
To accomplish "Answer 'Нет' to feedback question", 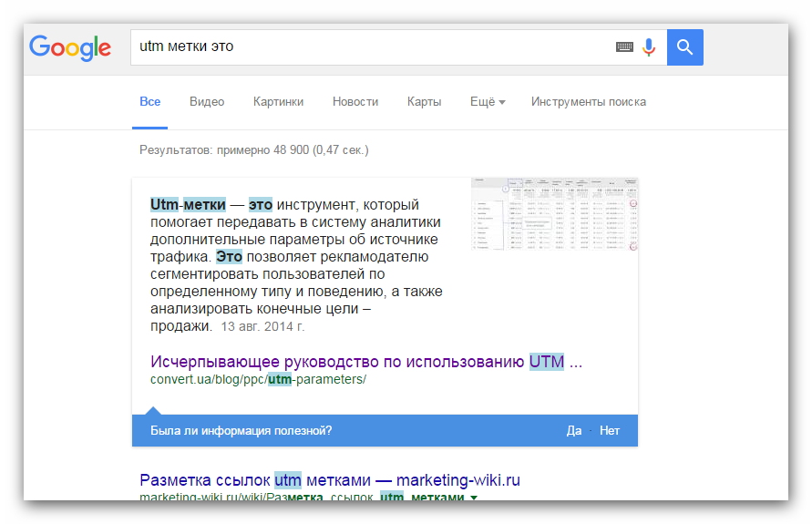I will 610,431.
